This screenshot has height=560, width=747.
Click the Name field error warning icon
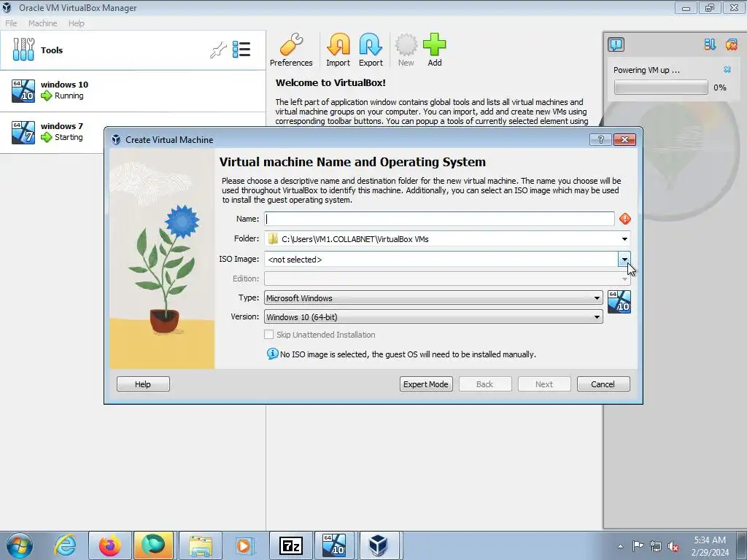[x=625, y=219]
